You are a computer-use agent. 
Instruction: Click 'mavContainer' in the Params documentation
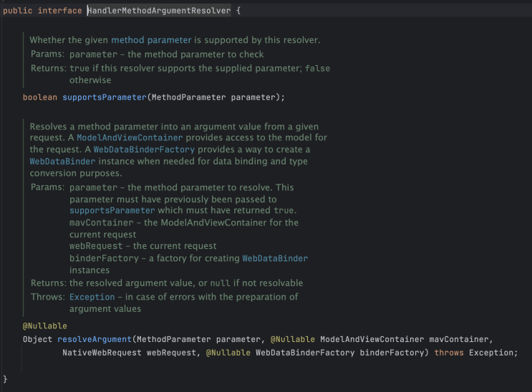coord(102,222)
